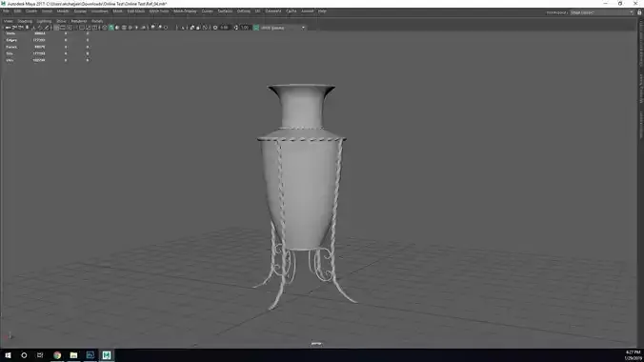Click the gamma reset icon
The width and height of the screenshot is (644, 362).
[x=236, y=28]
